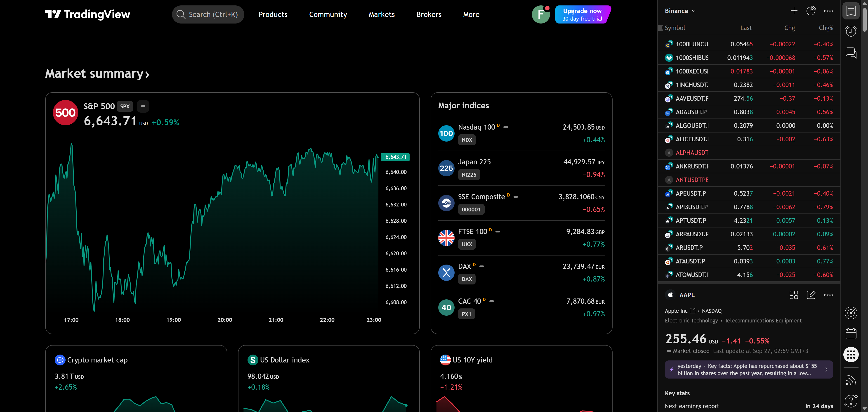Expand the Apple key facts news banner

click(748, 369)
